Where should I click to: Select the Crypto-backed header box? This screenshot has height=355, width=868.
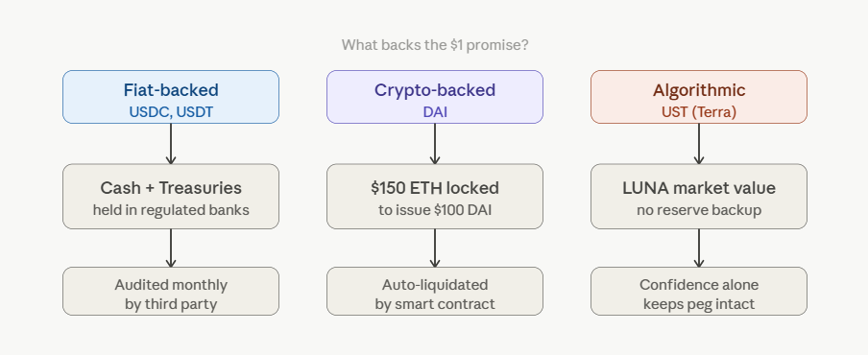point(435,97)
